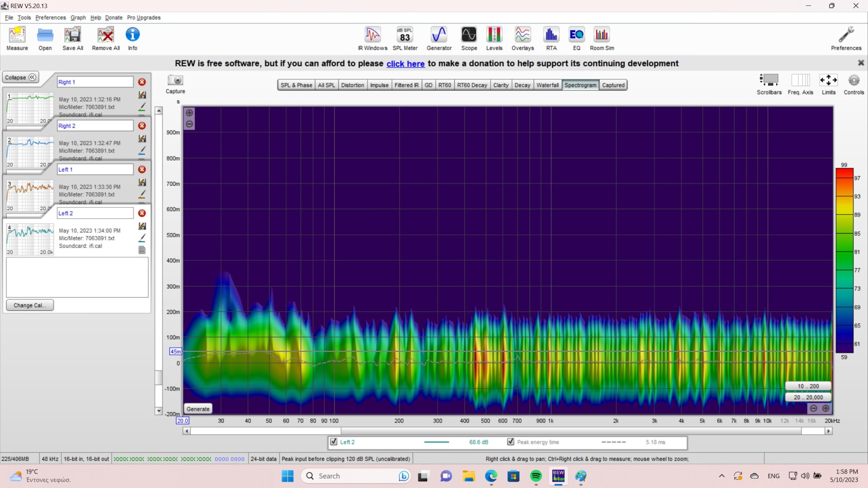Screen dimensions: 868x488
Task: Click vertical scrollbar up arrow
Action: [x=159, y=111]
